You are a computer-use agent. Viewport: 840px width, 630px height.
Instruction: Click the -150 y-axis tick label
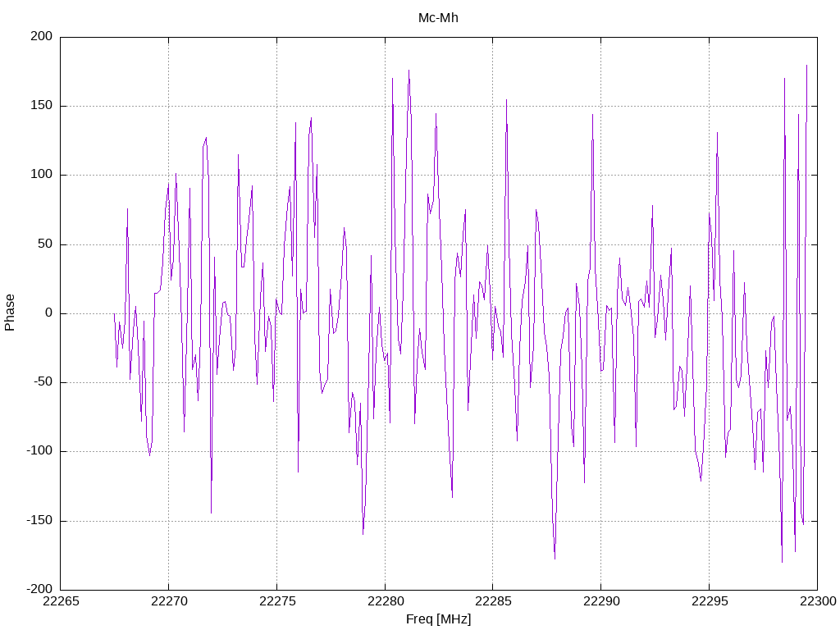[x=39, y=520]
